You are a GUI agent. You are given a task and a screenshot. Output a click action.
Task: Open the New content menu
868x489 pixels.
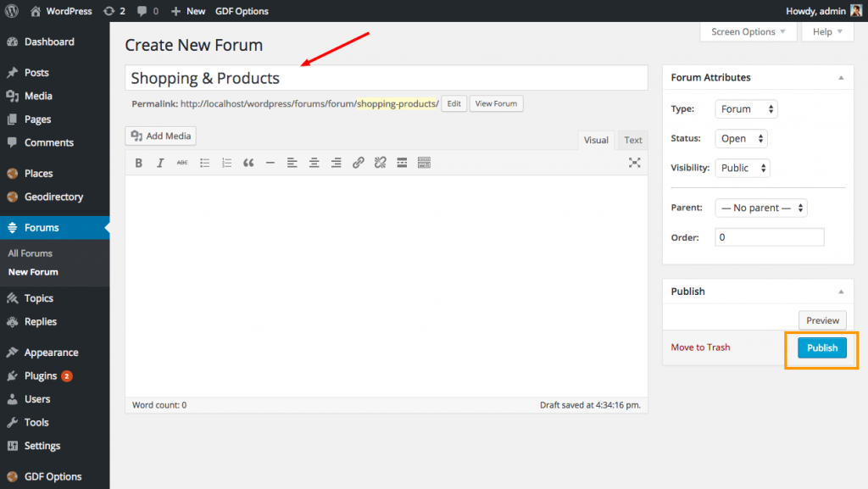click(188, 11)
